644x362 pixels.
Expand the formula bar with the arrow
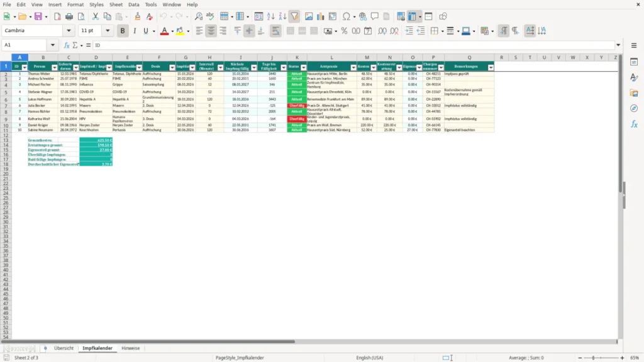point(618,45)
